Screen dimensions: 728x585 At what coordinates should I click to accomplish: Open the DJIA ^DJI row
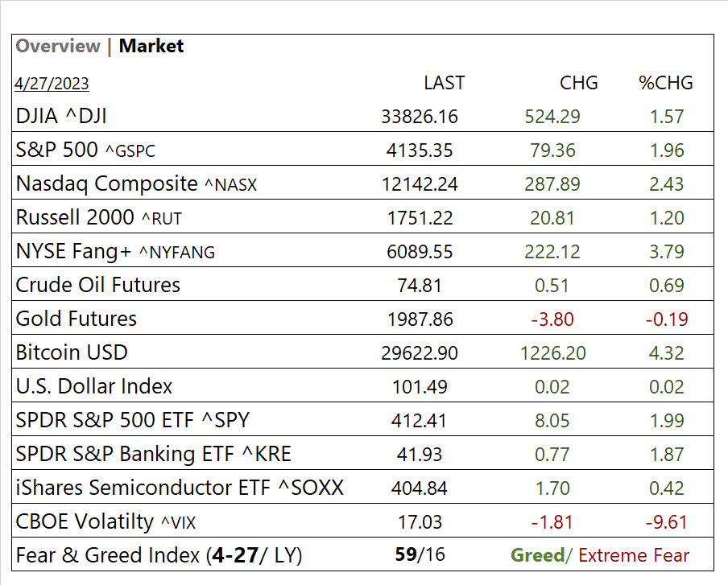[61, 117]
